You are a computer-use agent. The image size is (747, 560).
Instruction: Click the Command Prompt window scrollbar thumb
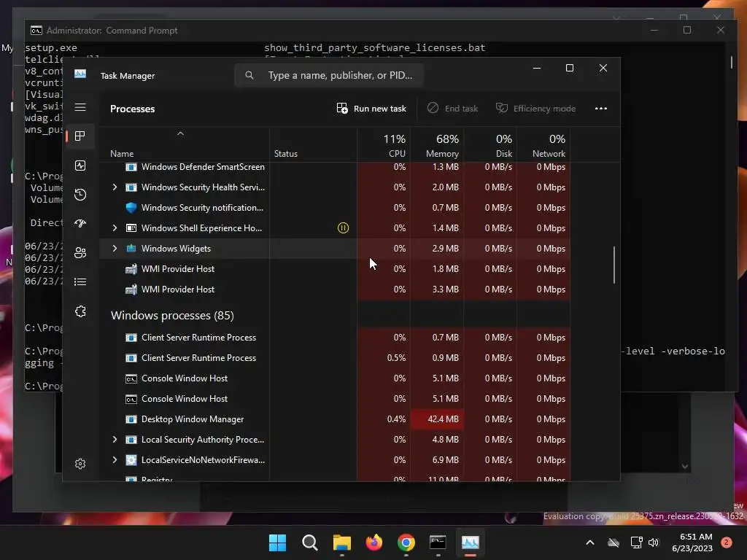click(731, 63)
